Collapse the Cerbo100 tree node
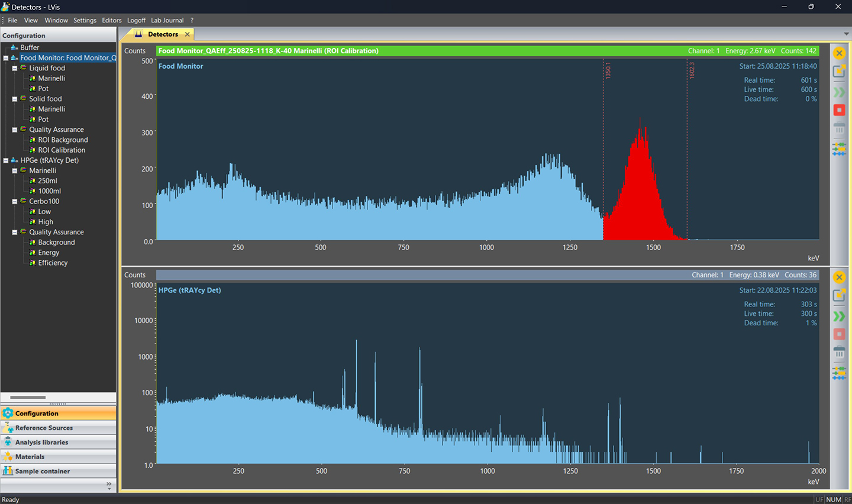This screenshot has height=504, width=852. 15,202
